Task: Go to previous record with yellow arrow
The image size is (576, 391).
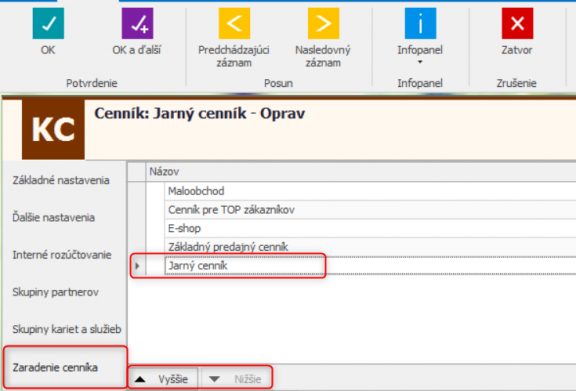Action: [x=234, y=23]
